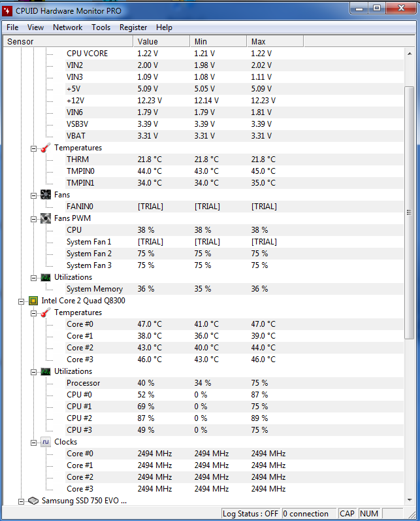The width and height of the screenshot is (420, 521).
Task: Click the thermometer icon beside motherboard Temperatures
Action: pos(46,148)
